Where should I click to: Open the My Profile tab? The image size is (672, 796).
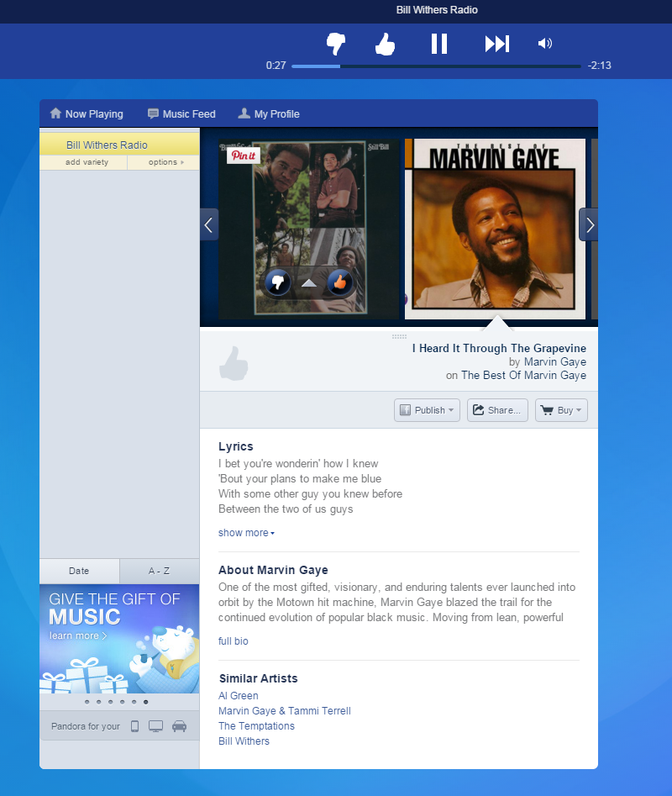(x=269, y=113)
